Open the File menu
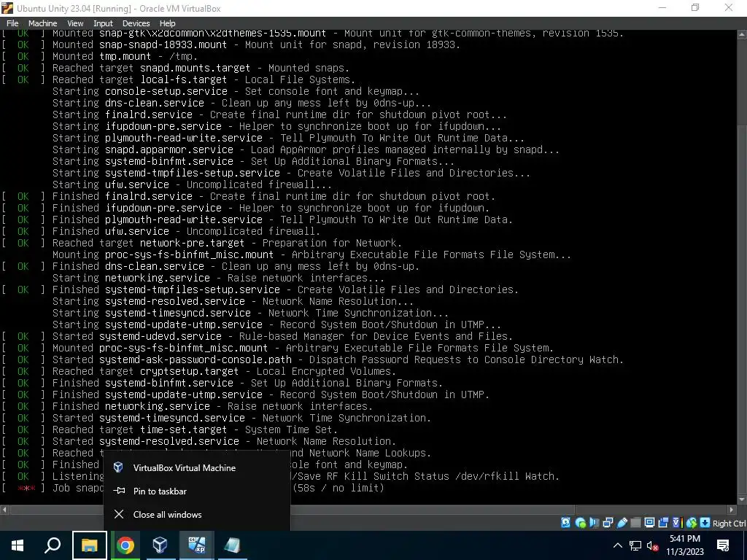 coord(12,23)
